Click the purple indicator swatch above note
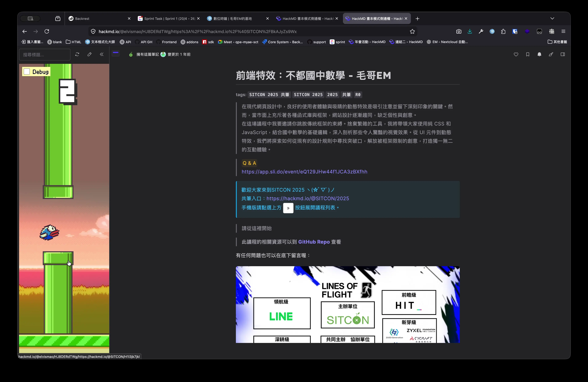The image size is (588, 382). coord(116,53)
